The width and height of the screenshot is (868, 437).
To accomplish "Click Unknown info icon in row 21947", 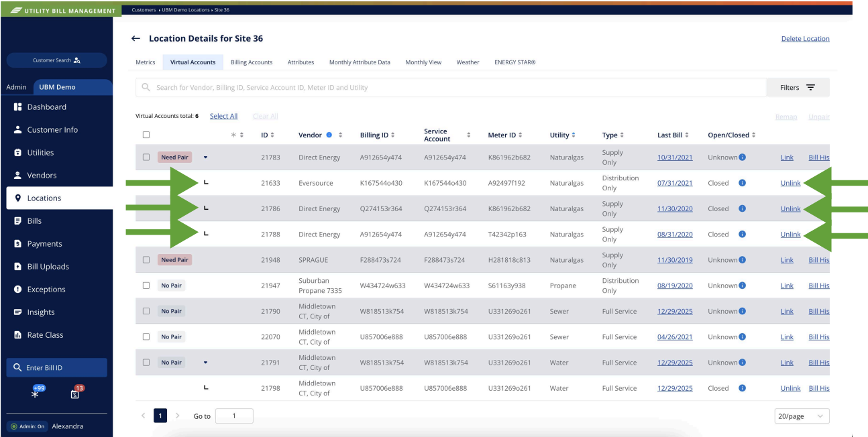I will (742, 286).
